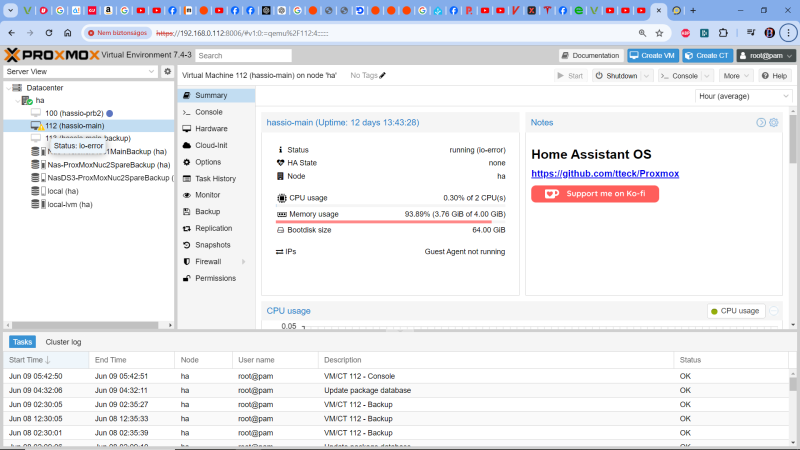Open the Hardware section
This screenshot has width=800, height=450.
216,129
